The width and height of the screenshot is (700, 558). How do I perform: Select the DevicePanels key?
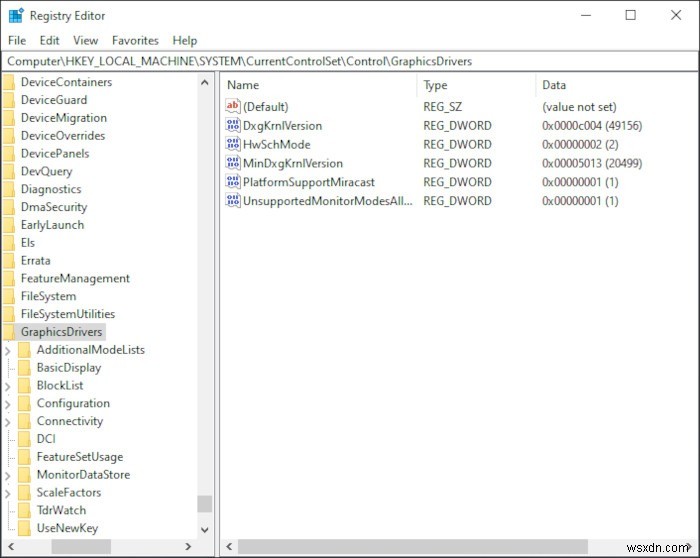pyautogui.click(x=55, y=153)
